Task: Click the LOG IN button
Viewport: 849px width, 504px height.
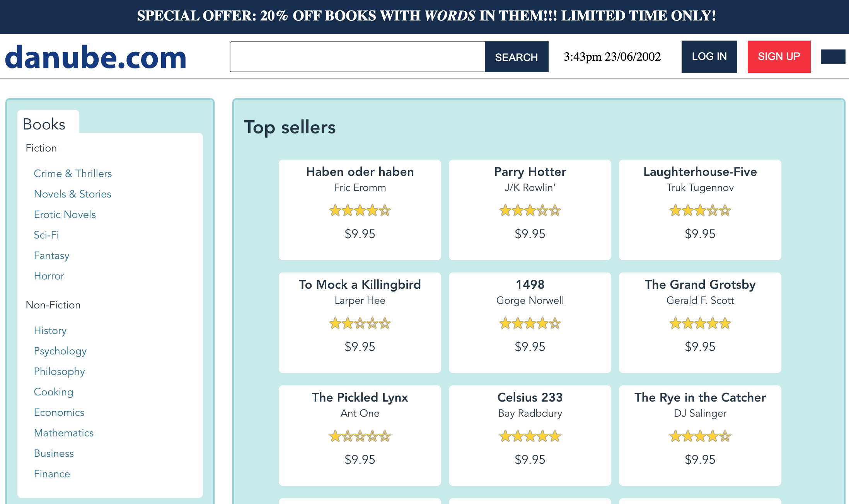Action: [x=709, y=57]
